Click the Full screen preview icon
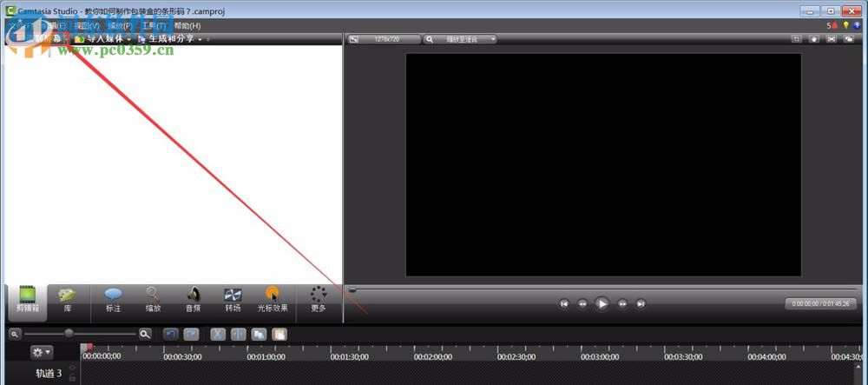Image resolution: width=868 pixels, height=385 pixels. 832,39
